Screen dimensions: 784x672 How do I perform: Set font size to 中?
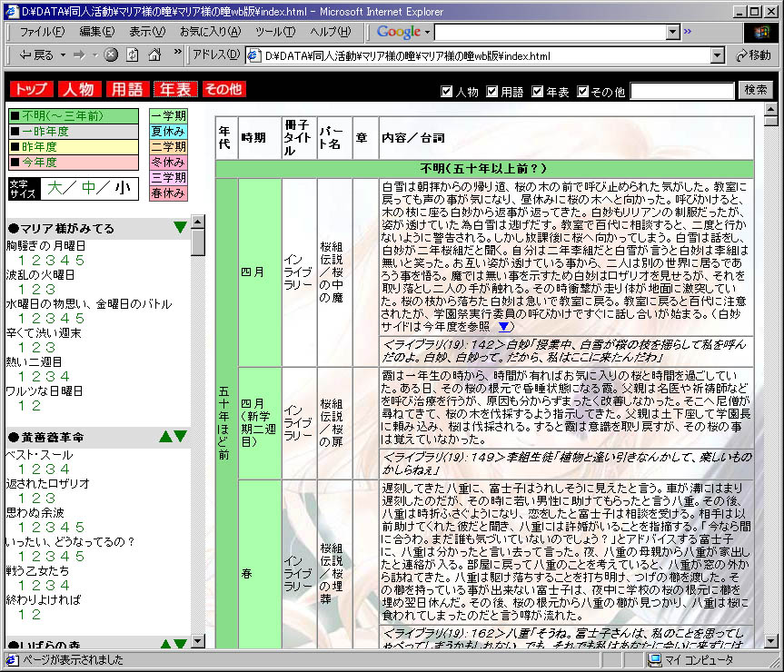click(89, 188)
